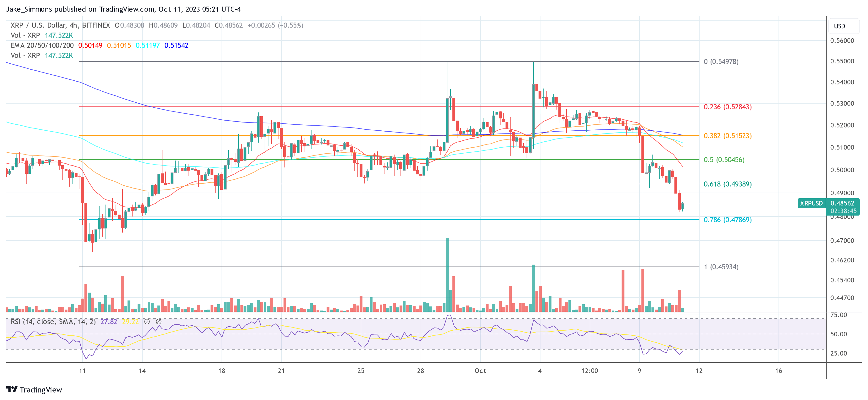This screenshot has width=868, height=400.
Task: Click the second RSI empty-value symbol
Action: [158, 322]
